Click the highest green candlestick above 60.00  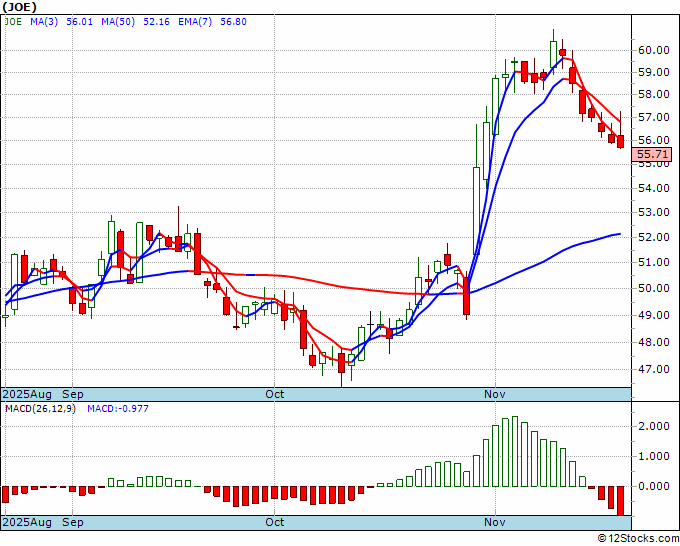click(553, 54)
